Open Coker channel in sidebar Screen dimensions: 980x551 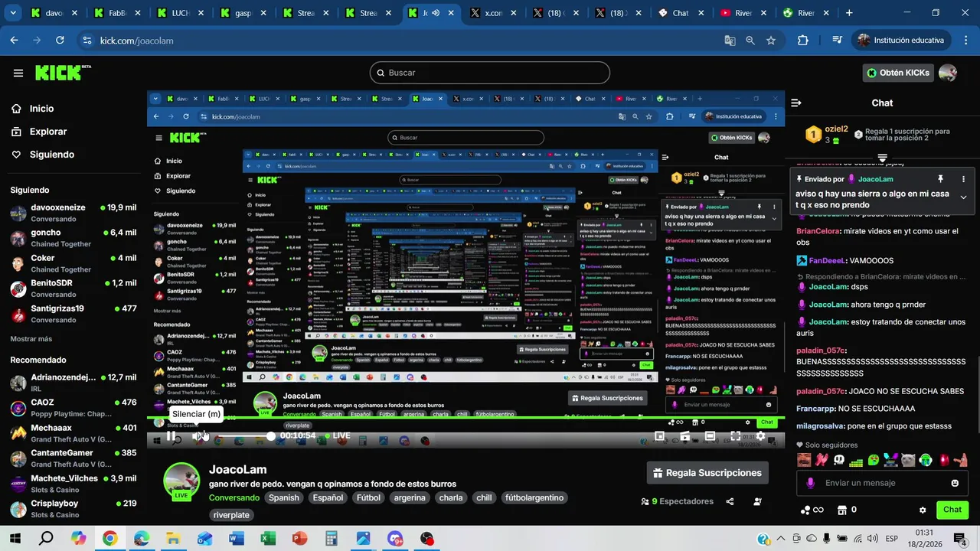pyautogui.click(x=73, y=263)
